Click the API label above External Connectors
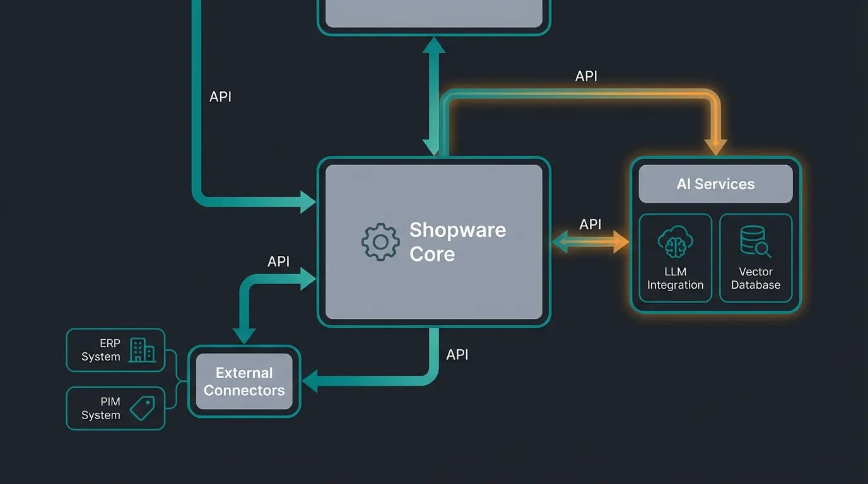Image resolution: width=868 pixels, height=484 pixels. point(278,261)
